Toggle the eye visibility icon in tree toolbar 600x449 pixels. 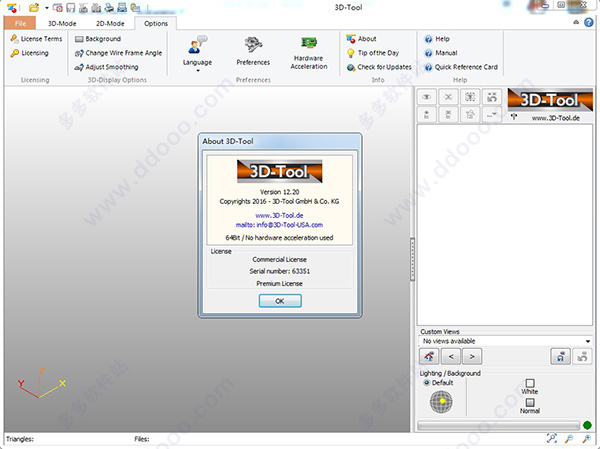pos(427,97)
